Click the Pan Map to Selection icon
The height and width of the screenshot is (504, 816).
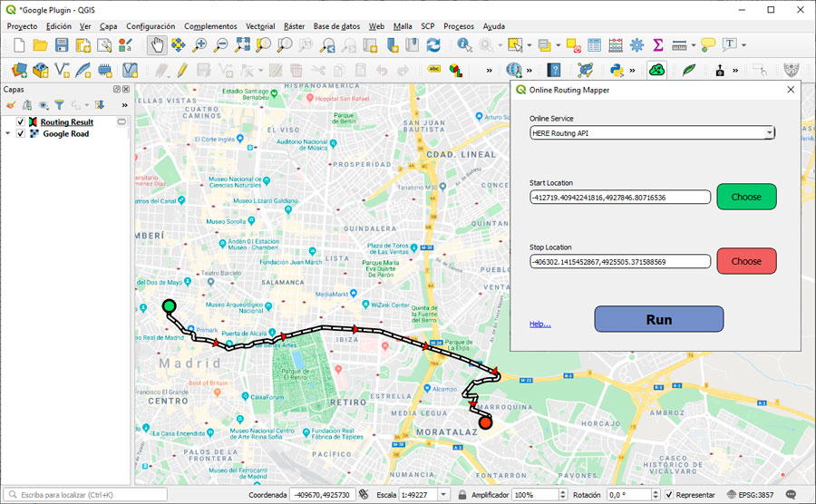[178, 45]
